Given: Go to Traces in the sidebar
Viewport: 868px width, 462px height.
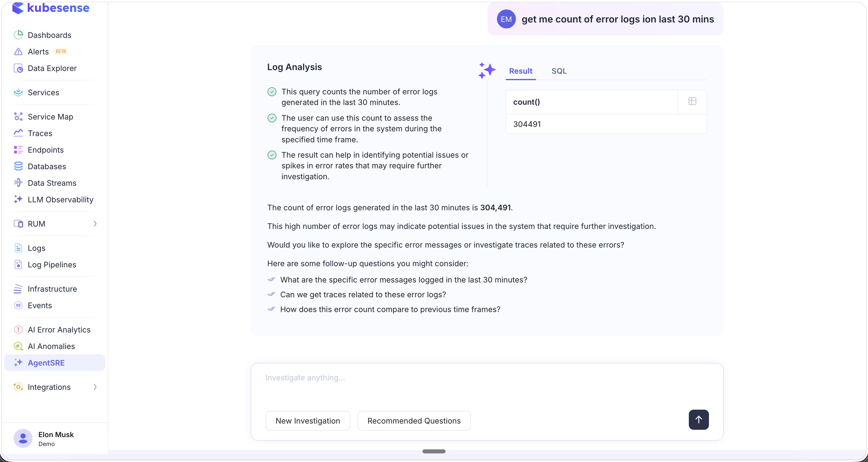Looking at the screenshot, I should [x=40, y=133].
